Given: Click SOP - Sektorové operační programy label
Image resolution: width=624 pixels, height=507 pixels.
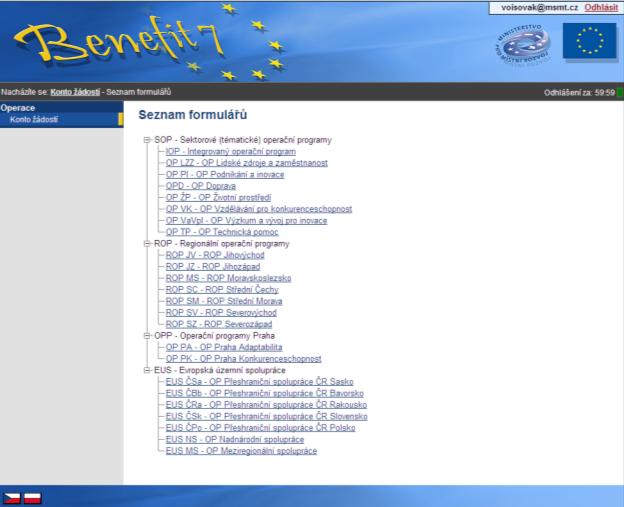Looking at the screenshot, I should (x=243, y=140).
